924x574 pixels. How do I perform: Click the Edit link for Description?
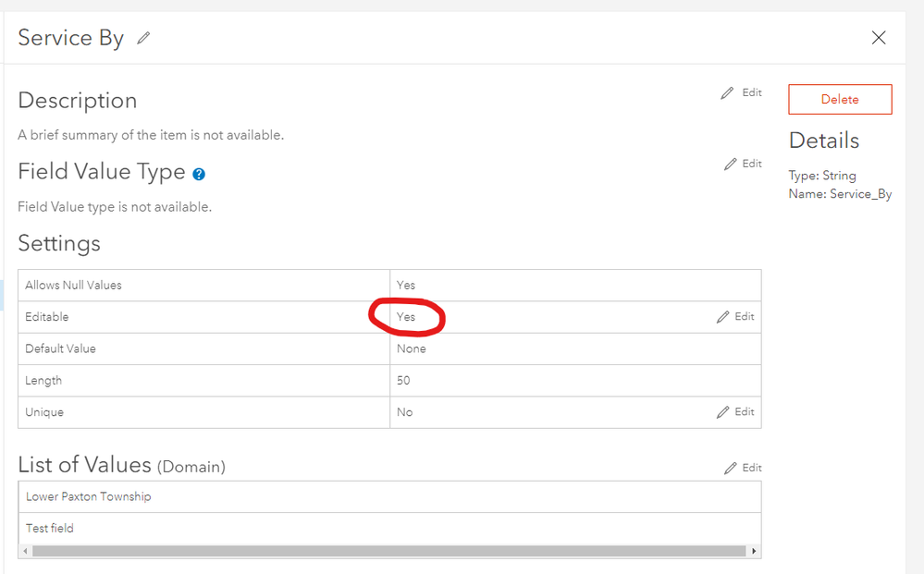coord(752,92)
